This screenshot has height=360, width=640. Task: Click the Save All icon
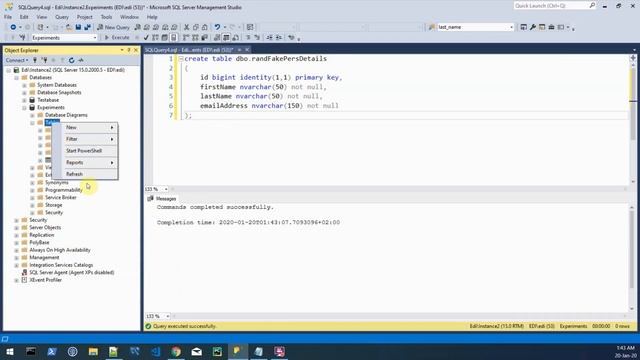pos(87,27)
